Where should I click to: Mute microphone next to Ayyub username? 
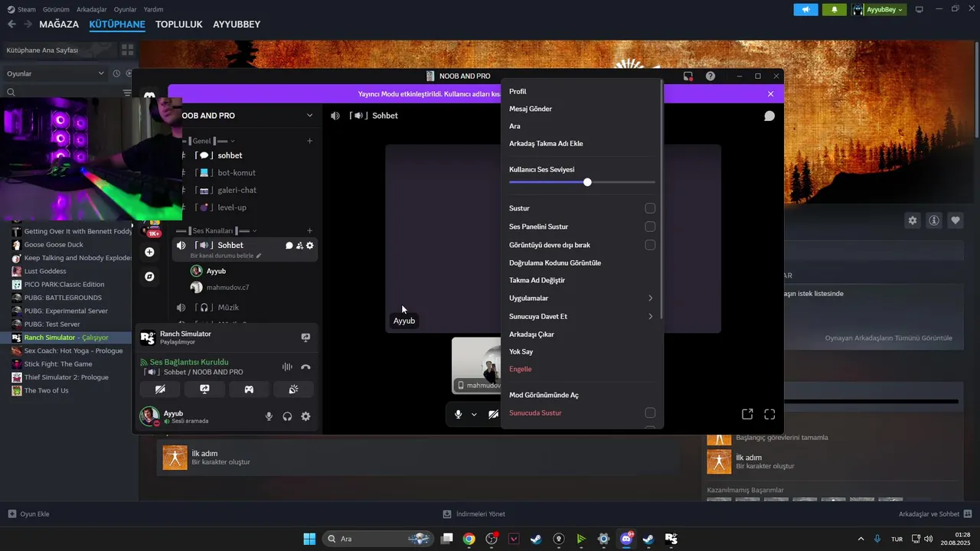[269, 416]
